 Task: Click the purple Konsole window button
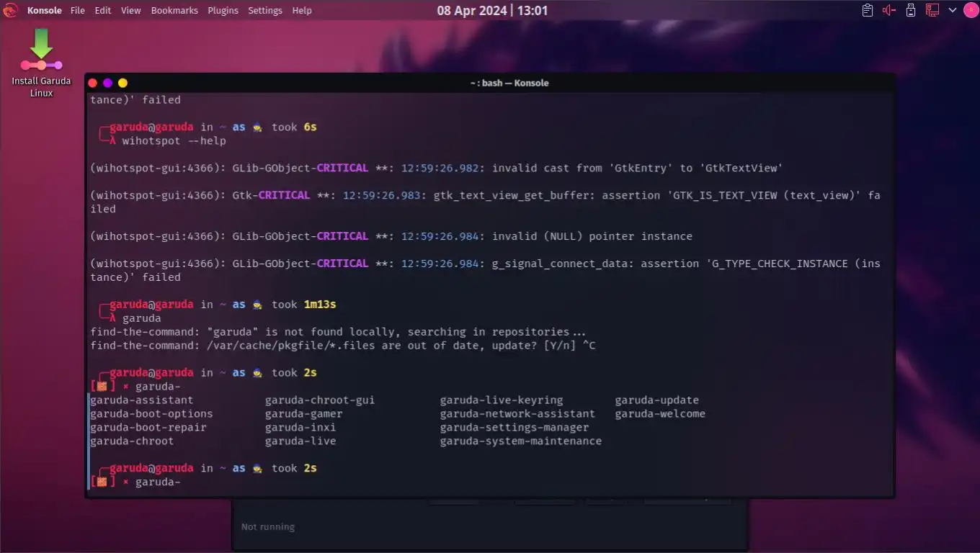pyautogui.click(x=107, y=83)
